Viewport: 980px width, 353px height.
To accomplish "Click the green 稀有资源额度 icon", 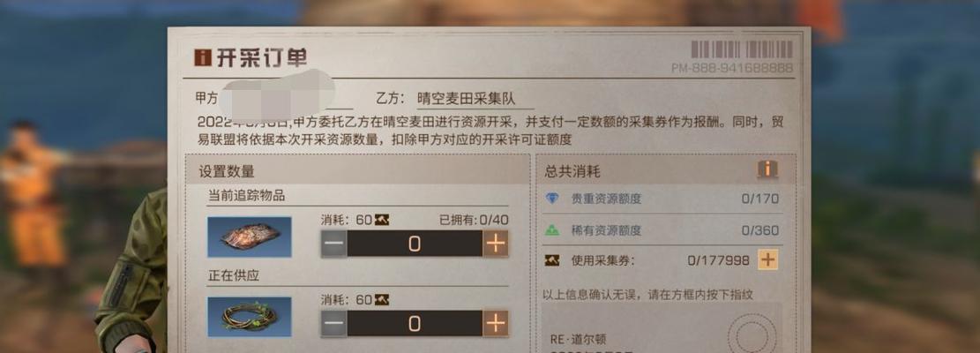I will (x=552, y=230).
